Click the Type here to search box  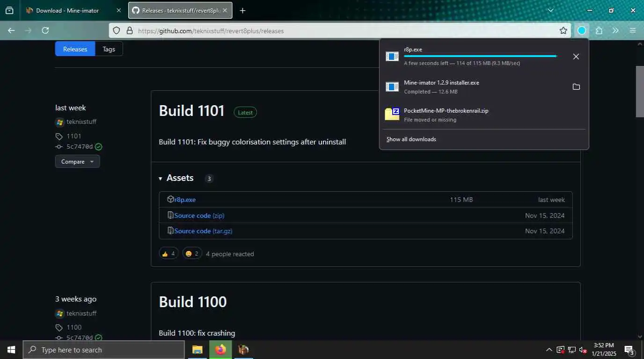click(103, 350)
